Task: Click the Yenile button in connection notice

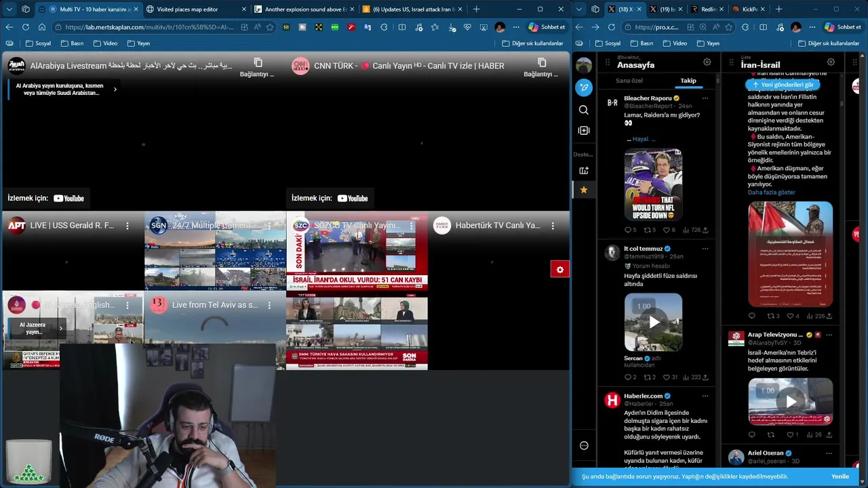Action: (x=840, y=476)
